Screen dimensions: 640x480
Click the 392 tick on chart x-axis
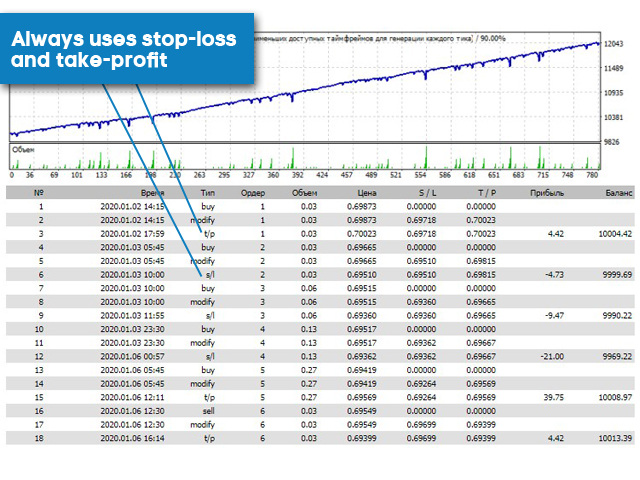point(297,175)
